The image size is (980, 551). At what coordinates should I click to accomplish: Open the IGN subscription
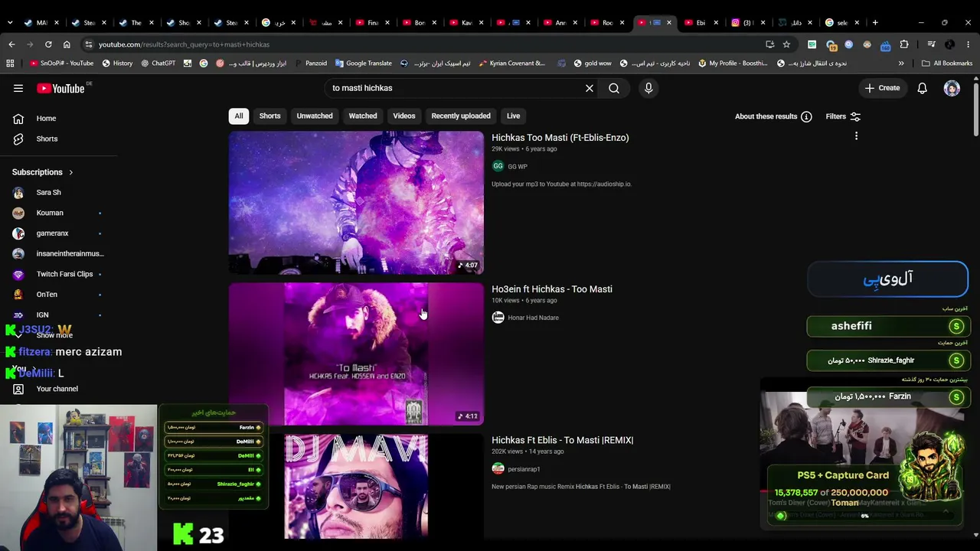click(60, 315)
